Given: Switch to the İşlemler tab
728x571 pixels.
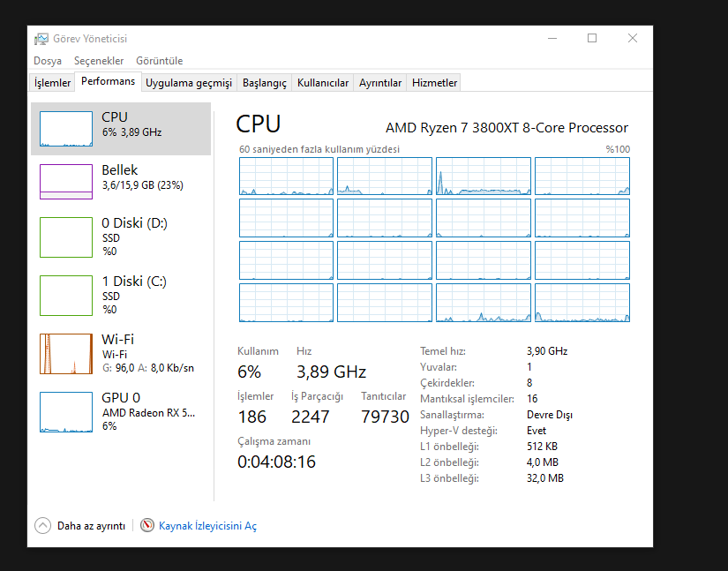Looking at the screenshot, I should coord(52,83).
